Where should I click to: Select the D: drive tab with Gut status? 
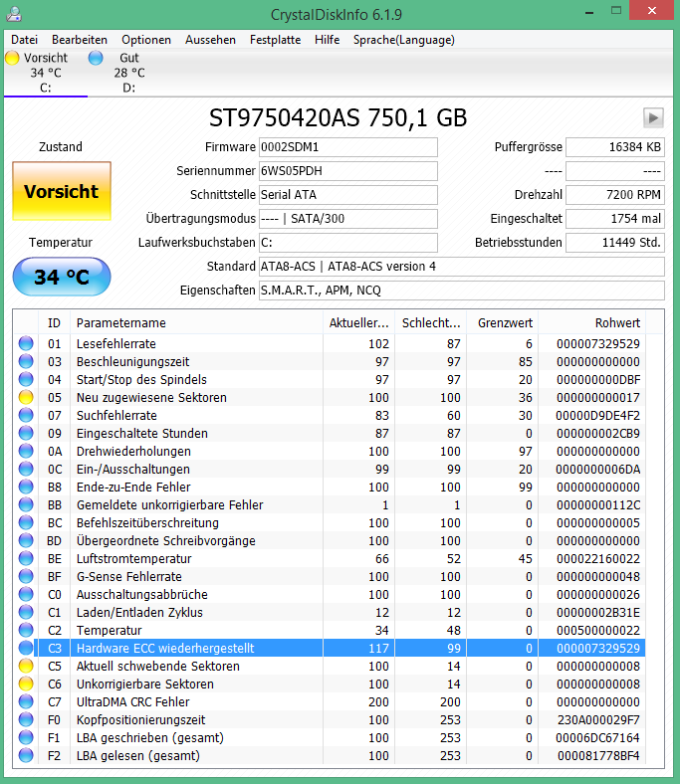(129, 73)
